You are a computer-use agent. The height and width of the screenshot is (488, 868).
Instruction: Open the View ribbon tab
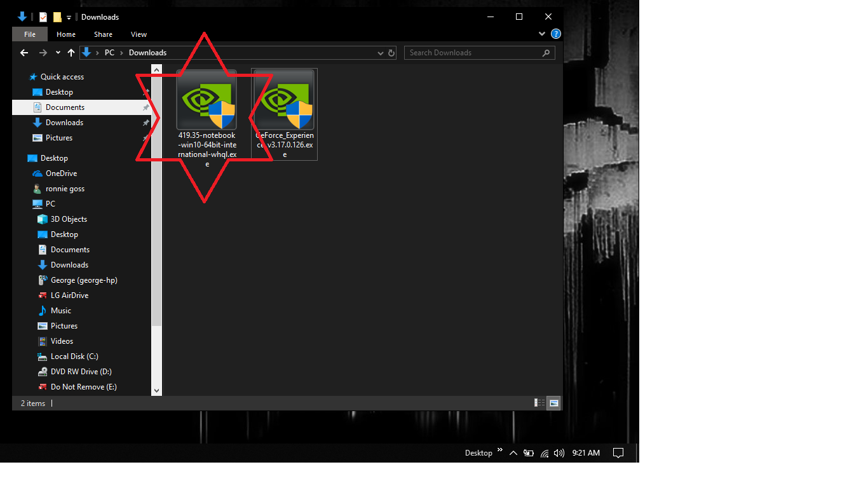(139, 34)
